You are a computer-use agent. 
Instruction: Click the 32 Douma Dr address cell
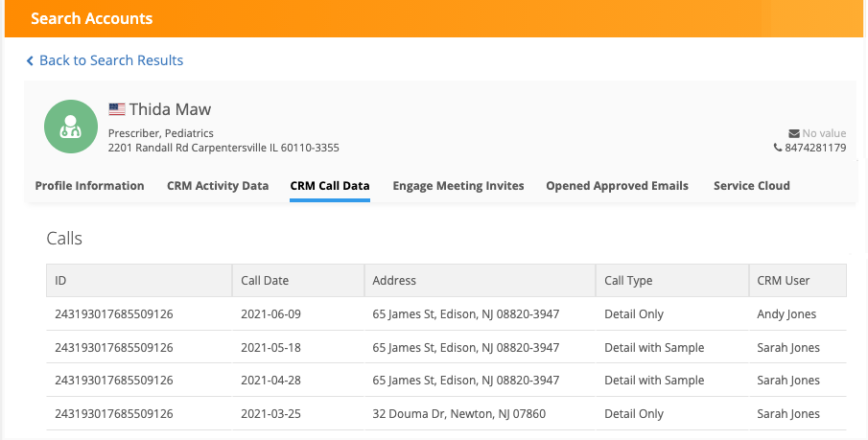(x=458, y=414)
